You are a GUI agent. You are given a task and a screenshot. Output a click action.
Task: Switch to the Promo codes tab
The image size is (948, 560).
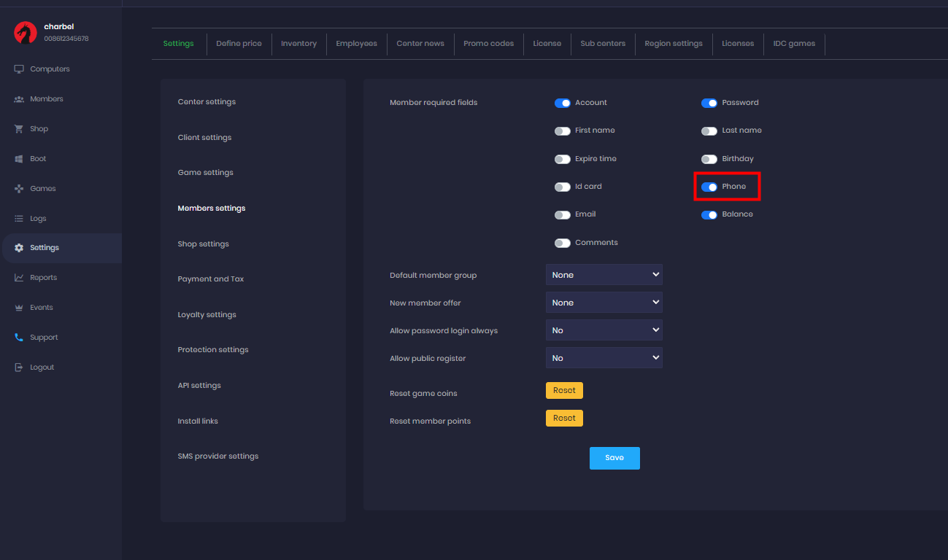pyautogui.click(x=488, y=44)
